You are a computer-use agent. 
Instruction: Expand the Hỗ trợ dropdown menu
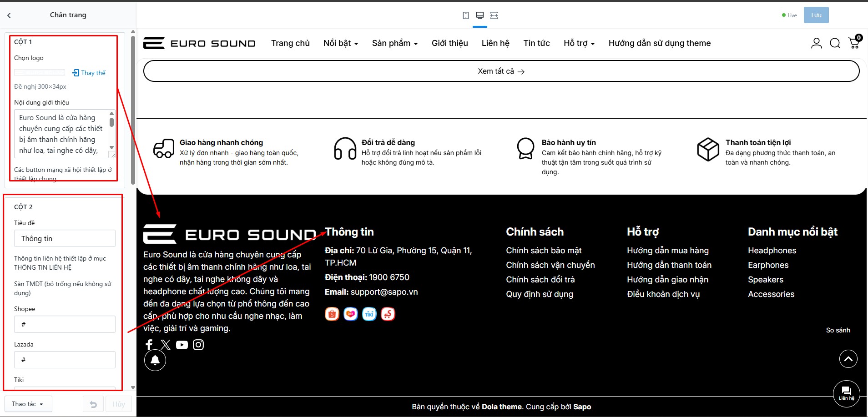pos(579,43)
